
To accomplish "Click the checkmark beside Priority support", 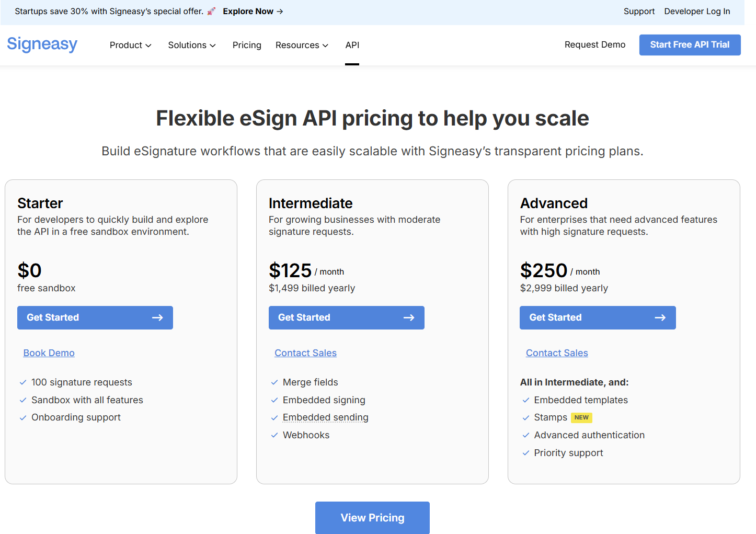I will coord(526,453).
